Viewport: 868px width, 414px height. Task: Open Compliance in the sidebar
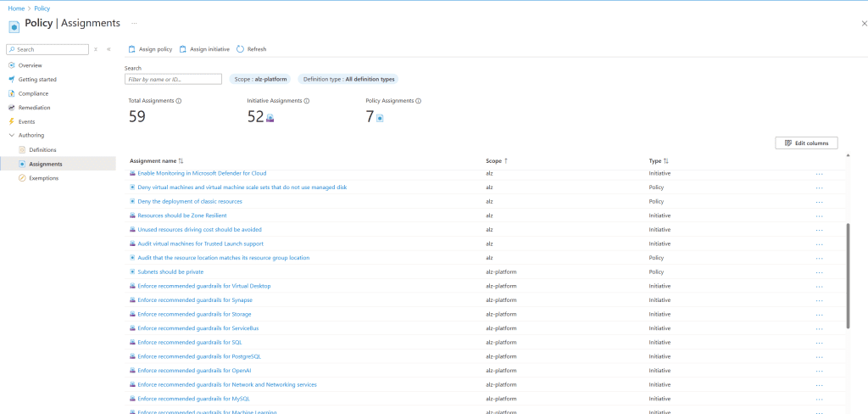(33, 93)
